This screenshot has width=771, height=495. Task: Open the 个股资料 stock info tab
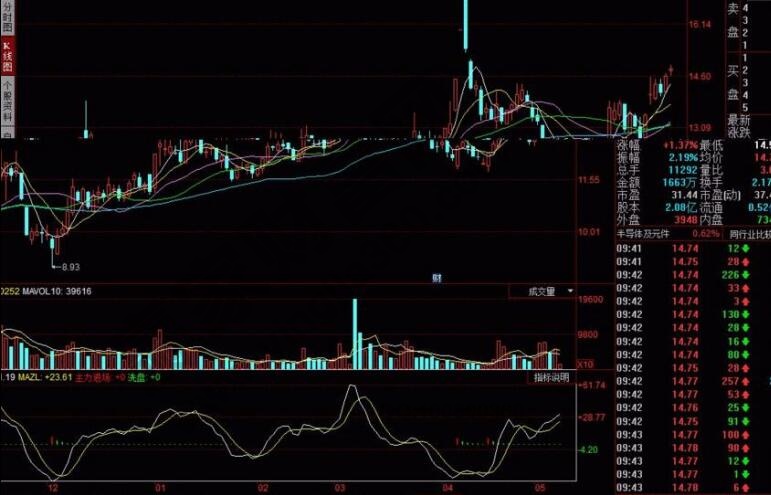(x=6, y=102)
